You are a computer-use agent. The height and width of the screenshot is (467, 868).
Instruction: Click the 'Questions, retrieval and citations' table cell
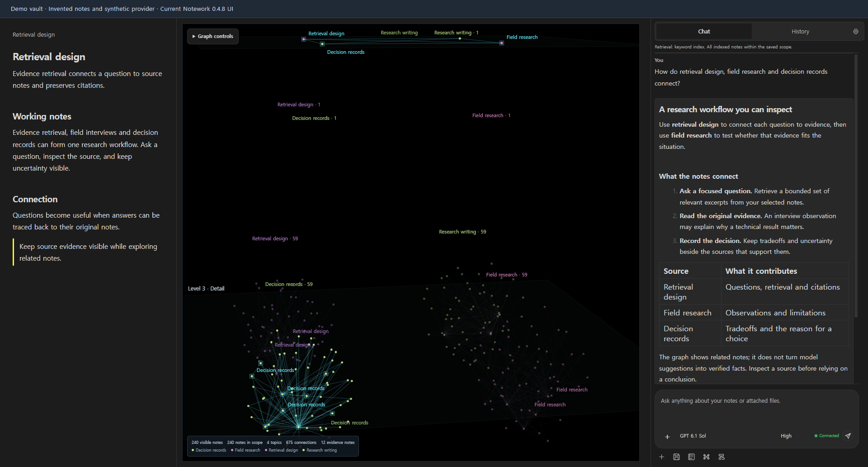[x=784, y=292]
